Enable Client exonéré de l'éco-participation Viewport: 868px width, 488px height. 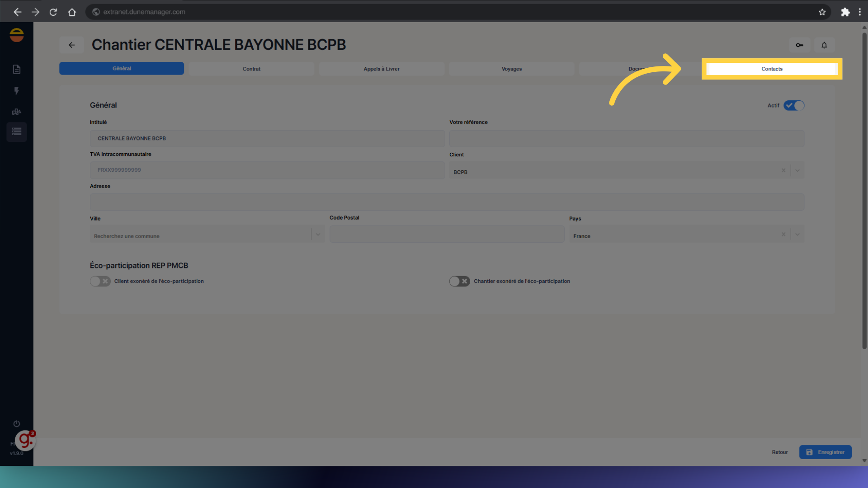tap(100, 281)
